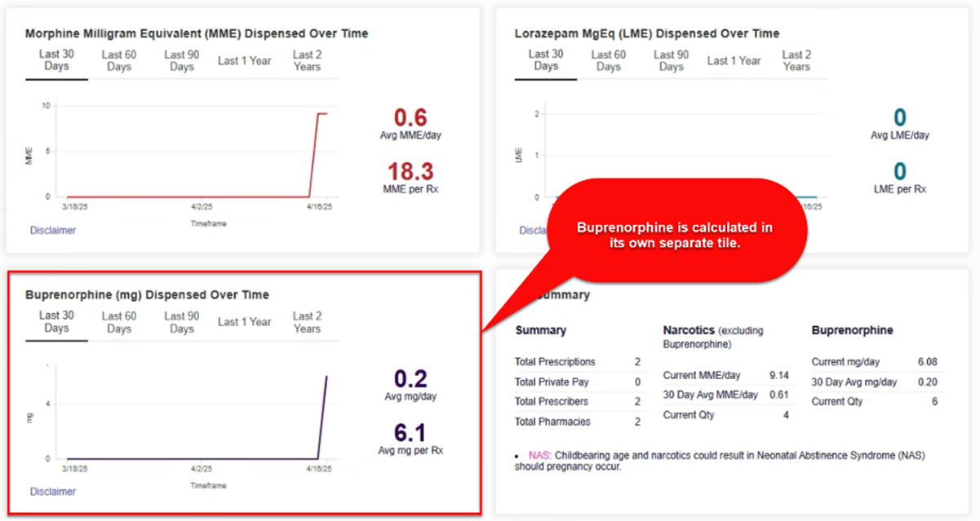This screenshot has width=980, height=521.
Task: Select Last 90 Days tab in MME tile
Action: point(182,60)
